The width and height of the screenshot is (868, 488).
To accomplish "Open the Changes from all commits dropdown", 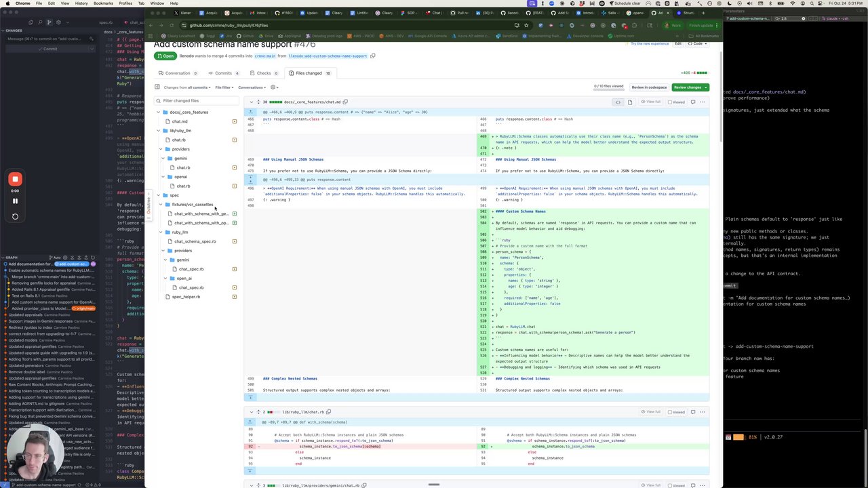I will (x=188, y=87).
